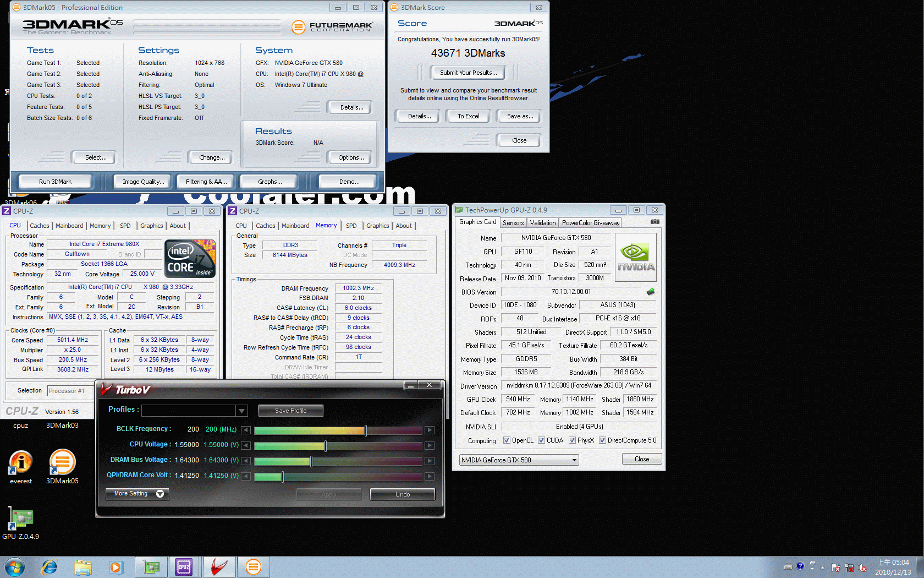Switch to the Sensors tab in GPU-Z
Viewport: 924px width, 578px height.
(x=513, y=223)
